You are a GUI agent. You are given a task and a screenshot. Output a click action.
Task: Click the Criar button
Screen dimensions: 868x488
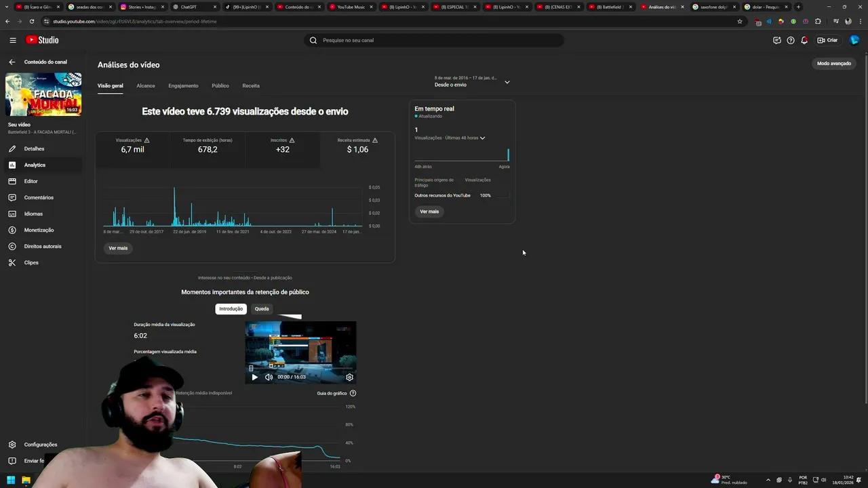[827, 40]
